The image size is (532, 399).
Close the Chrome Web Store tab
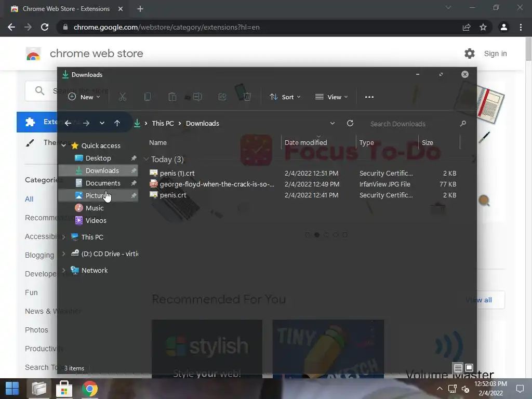[121, 9]
